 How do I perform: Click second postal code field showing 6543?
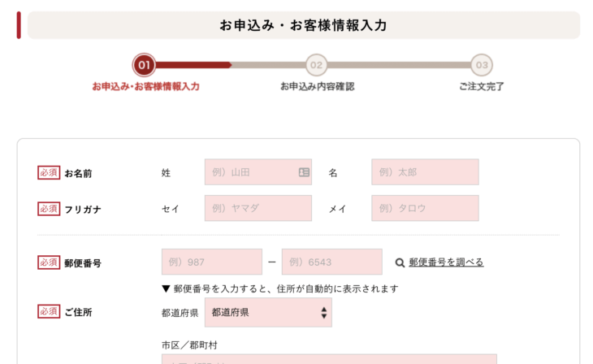point(332,262)
